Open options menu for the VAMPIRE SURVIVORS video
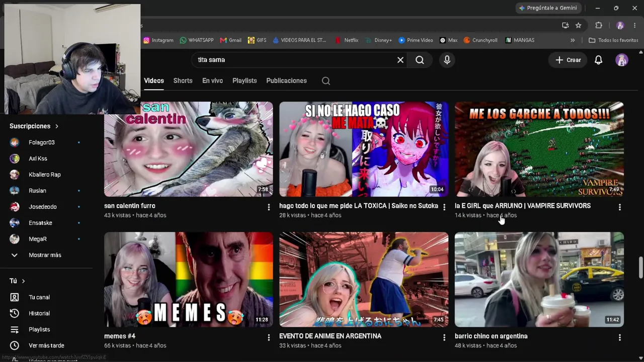644x362 pixels. tap(620, 207)
